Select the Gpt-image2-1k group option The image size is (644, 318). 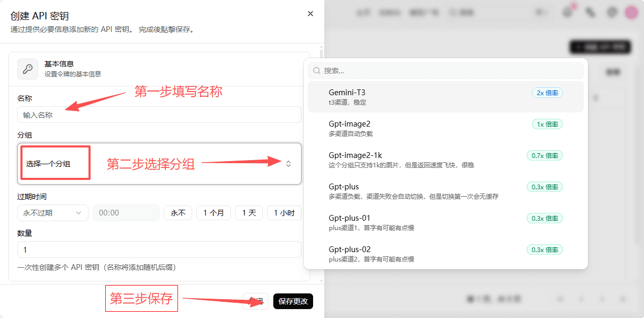click(446, 160)
